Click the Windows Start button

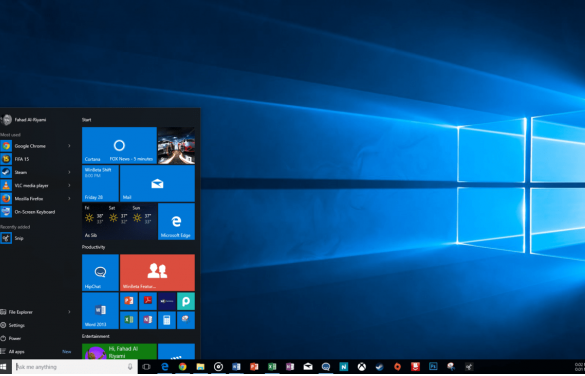4,367
